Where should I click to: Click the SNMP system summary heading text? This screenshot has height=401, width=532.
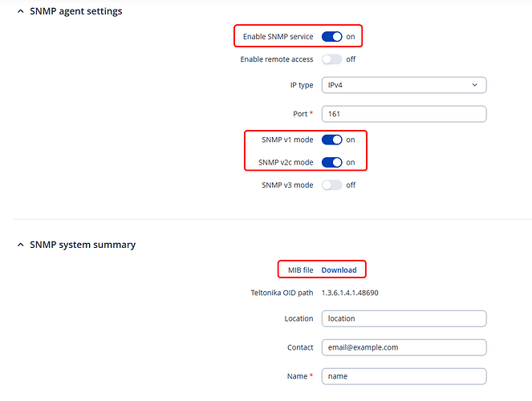tap(82, 245)
